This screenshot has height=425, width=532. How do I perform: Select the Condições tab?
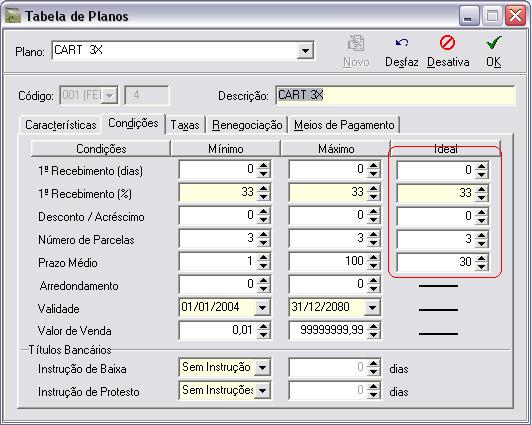tap(133, 123)
